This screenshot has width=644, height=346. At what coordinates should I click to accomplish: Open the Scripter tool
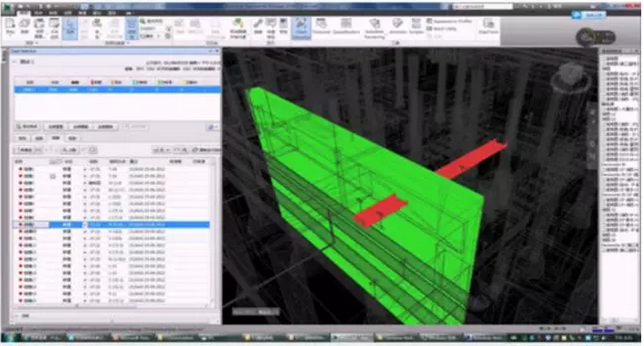click(416, 26)
